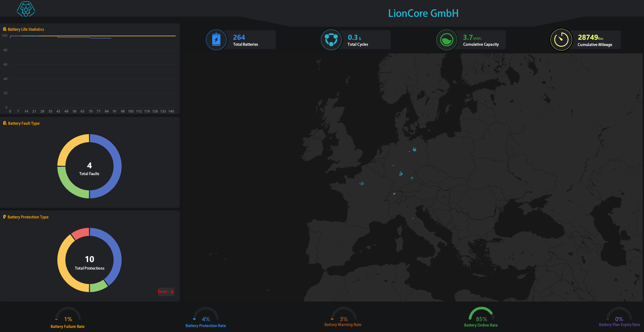The width and height of the screenshot is (644, 332).
Task: Select red segment of Total Protections donut
Action: pyautogui.click(x=81, y=234)
